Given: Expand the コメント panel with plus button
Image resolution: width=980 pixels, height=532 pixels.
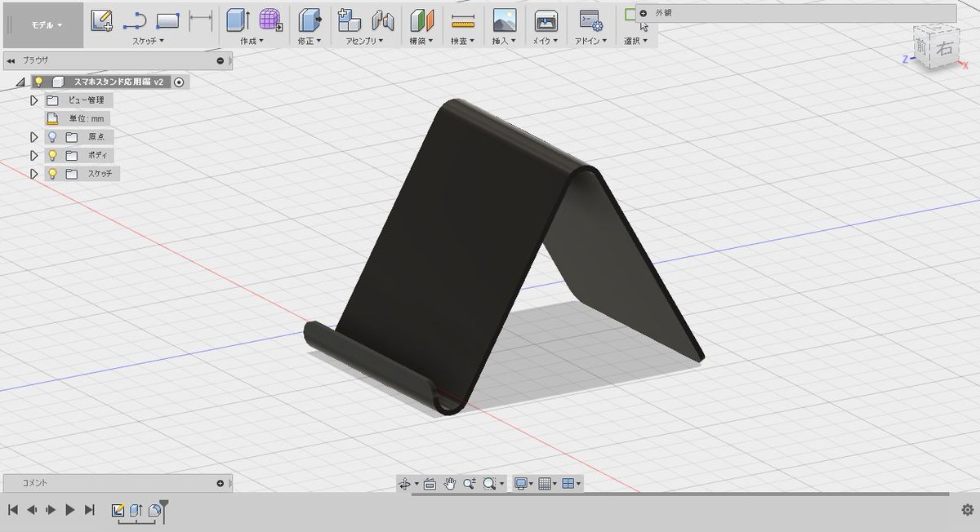Looking at the screenshot, I should click(x=220, y=483).
